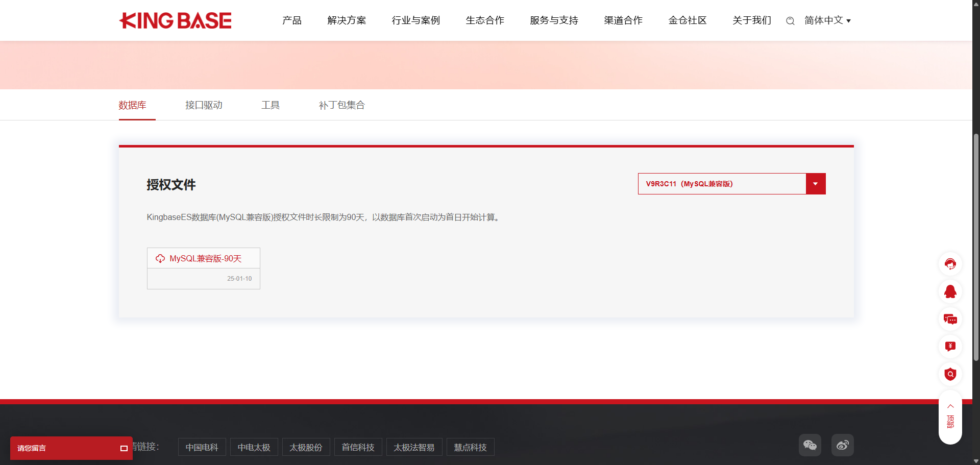
Task: Open the 服务与支持 menu
Action: point(554,20)
